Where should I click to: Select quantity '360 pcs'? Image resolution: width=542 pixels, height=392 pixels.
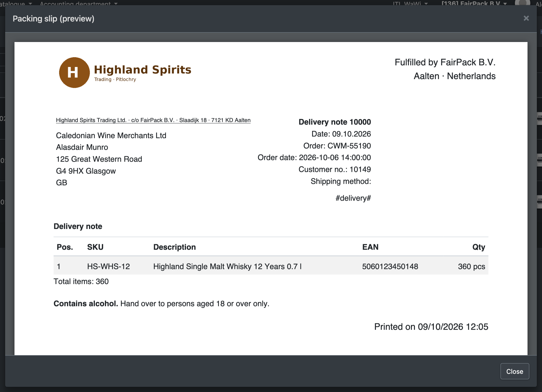(x=471, y=266)
